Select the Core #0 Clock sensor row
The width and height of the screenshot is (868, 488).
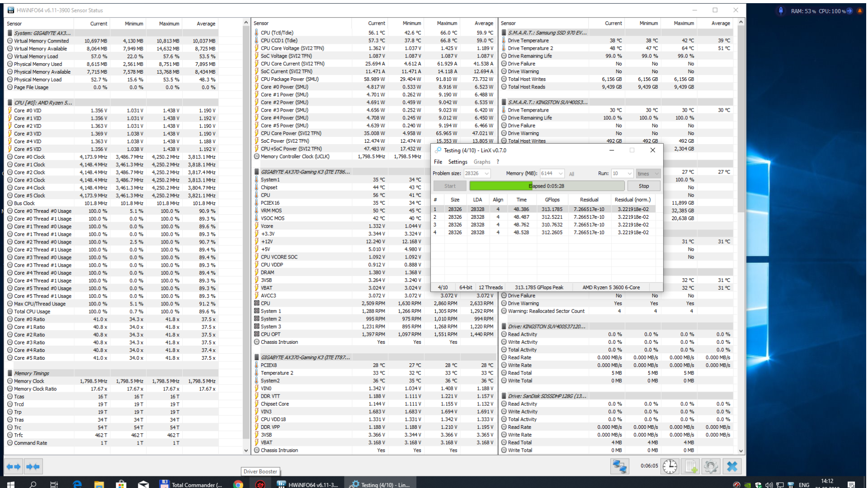30,157
